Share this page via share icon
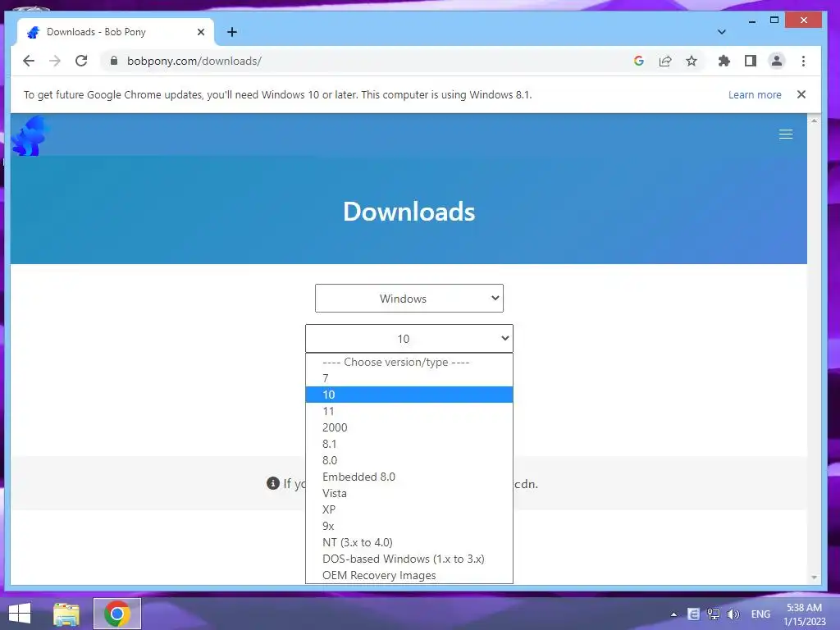The width and height of the screenshot is (840, 630). click(x=665, y=61)
